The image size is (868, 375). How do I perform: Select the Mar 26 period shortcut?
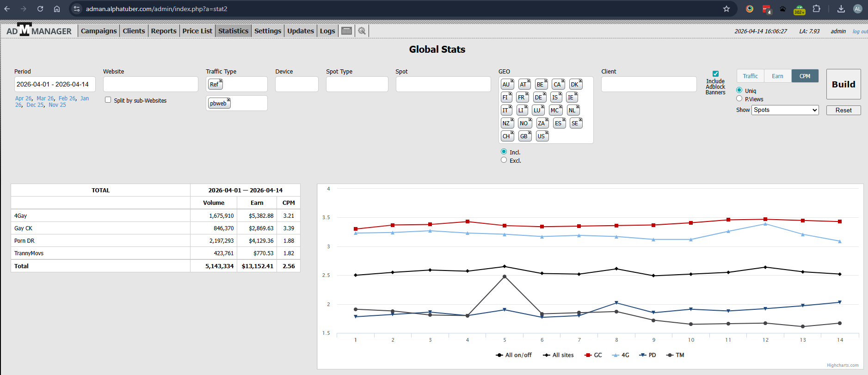[45, 98]
